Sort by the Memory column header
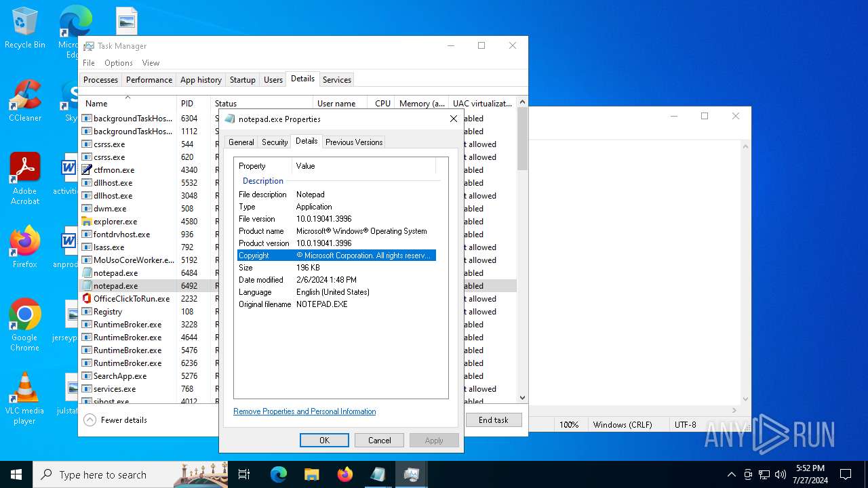 [422, 103]
